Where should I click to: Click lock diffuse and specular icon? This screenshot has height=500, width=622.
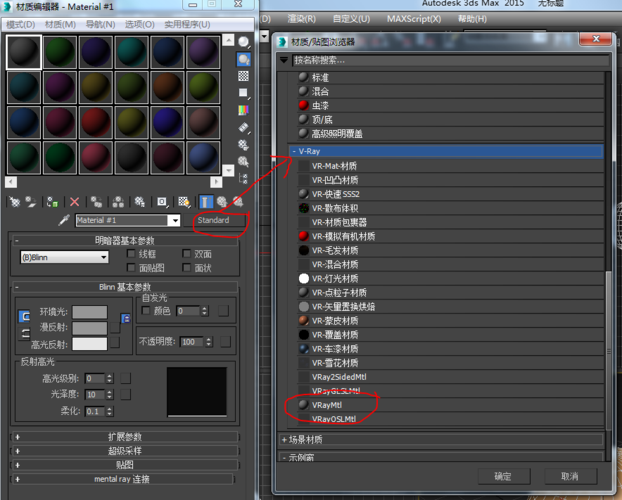tap(25, 333)
